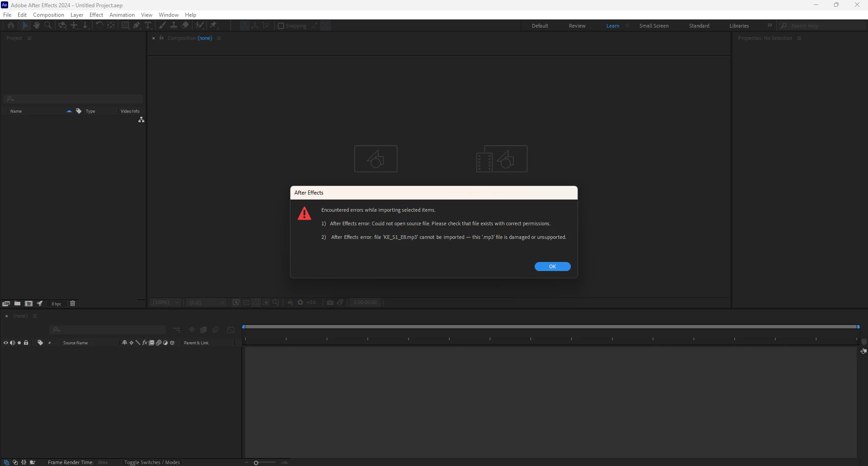Select the Dolly camera tool

pos(85,26)
